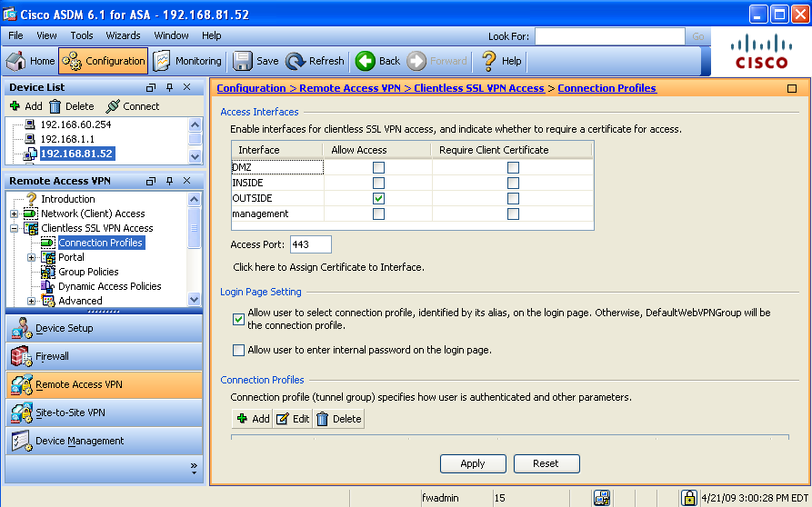Pin the Device List panel
The height and width of the screenshot is (507, 812).
[169, 87]
